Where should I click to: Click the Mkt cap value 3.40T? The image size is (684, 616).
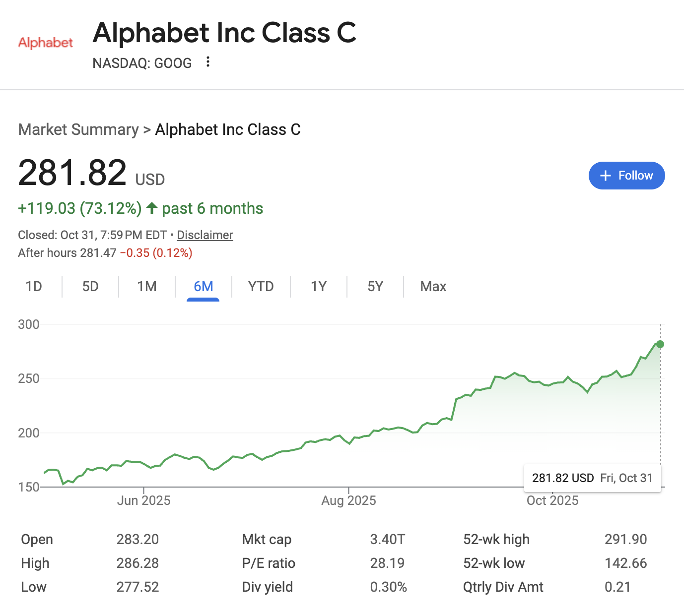[388, 539]
